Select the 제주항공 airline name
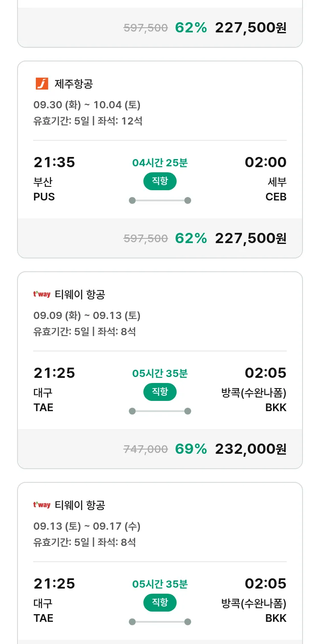Viewport: 320px width, 644px height. (x=74, y=84)
